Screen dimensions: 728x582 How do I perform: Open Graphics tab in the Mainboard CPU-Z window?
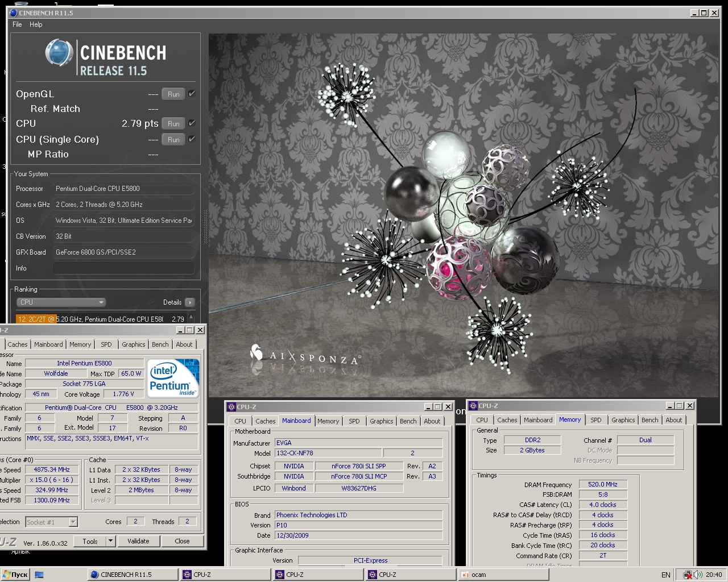[381, 421]
